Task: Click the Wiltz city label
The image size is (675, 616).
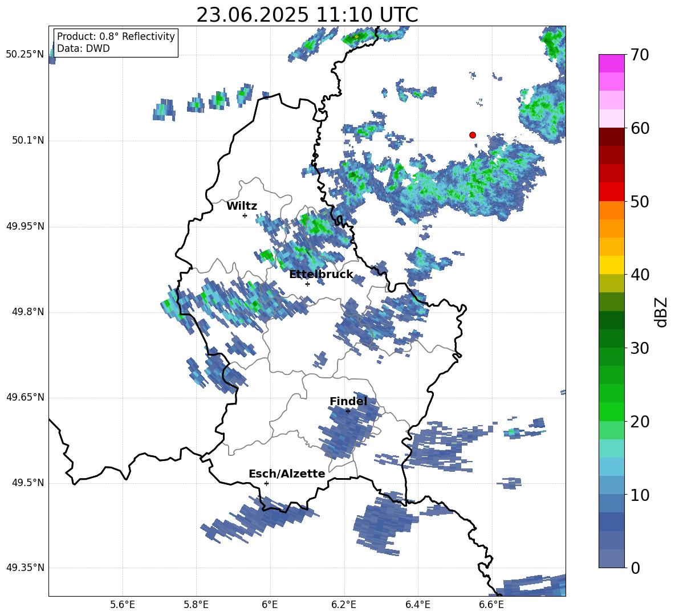Action: click(x=242, y=206)
